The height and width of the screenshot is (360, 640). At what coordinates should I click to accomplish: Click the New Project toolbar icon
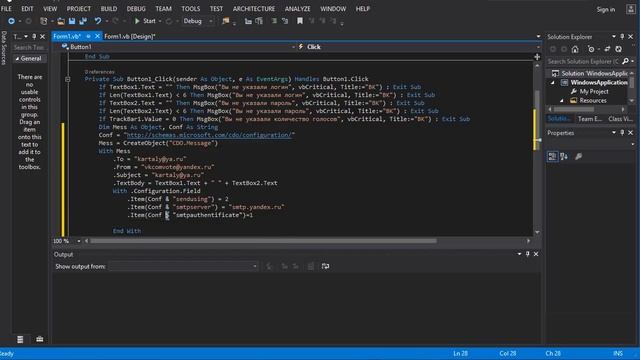[x=44, y=21]
